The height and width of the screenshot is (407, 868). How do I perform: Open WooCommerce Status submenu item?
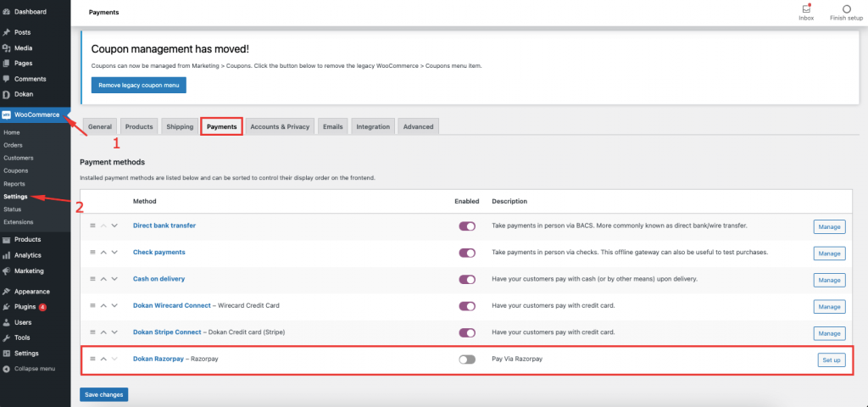pyautogui.click(x=12, y=209)
